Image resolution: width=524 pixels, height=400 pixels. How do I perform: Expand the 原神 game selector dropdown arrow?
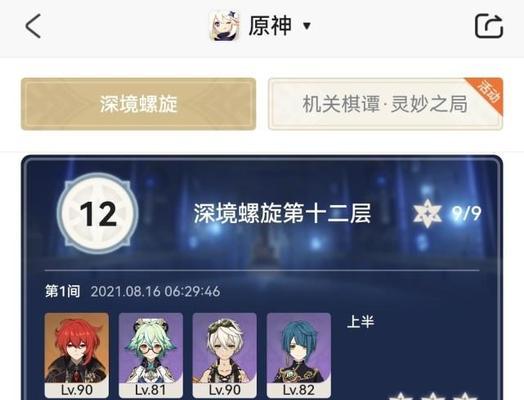pyautogui.click(x=307, y=25)
